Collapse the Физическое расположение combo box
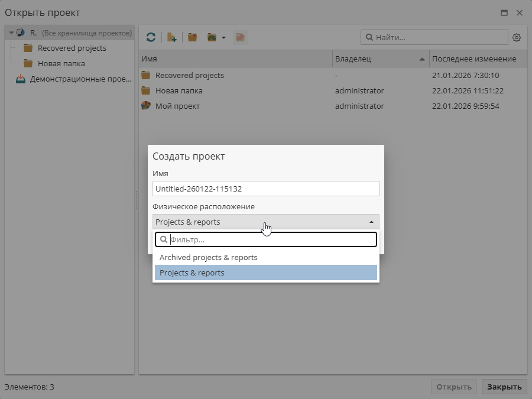Viewport: 532px width, 399px height. [371, 222]
